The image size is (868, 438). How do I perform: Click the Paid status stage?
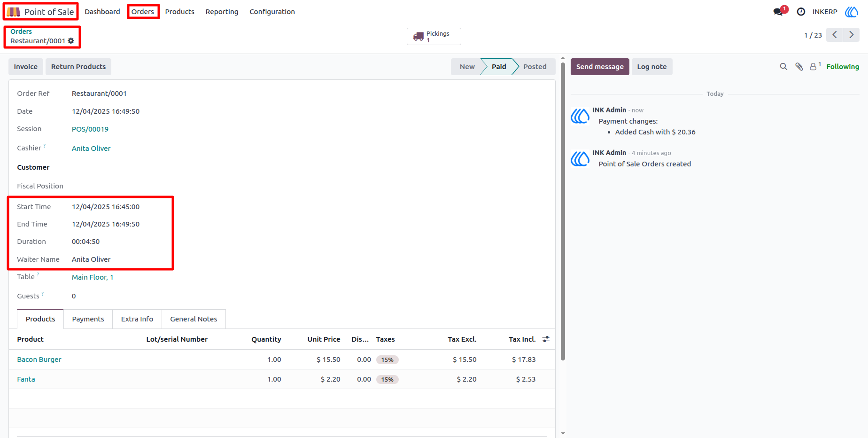tap(499, 67)
